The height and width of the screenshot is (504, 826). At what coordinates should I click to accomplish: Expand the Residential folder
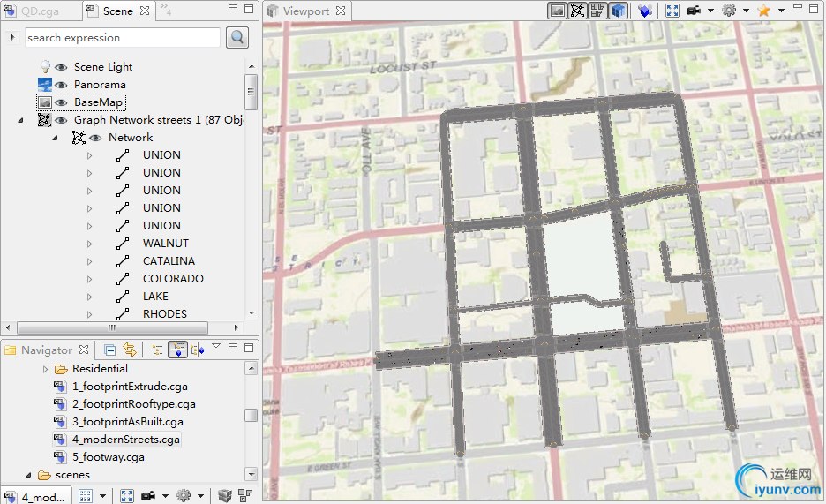pyautogui.click(x=45, y=369)
